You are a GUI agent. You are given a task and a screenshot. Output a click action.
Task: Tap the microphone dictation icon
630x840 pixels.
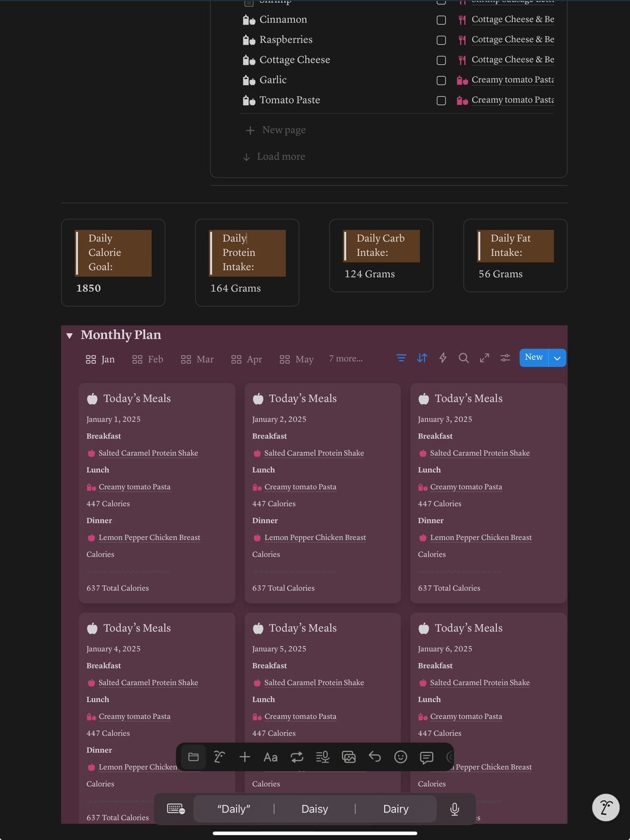[x=455, y=809]
